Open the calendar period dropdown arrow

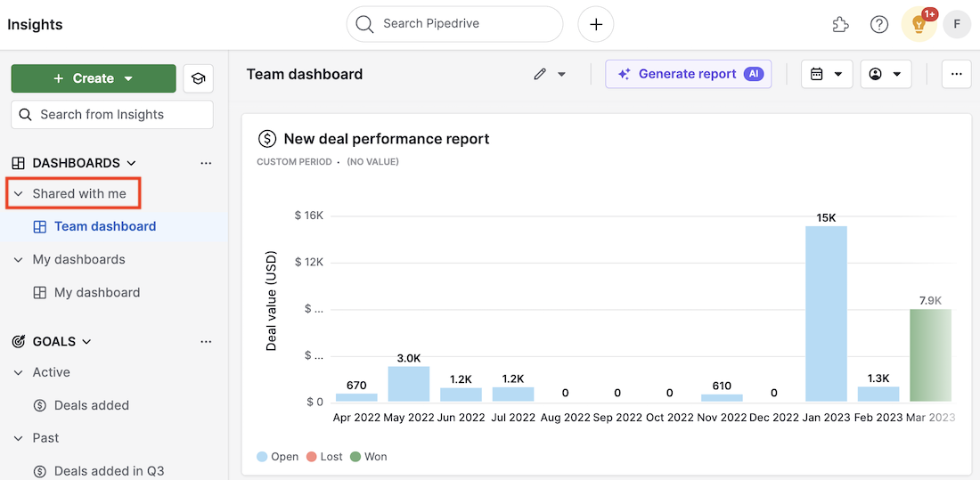[837, 75]
